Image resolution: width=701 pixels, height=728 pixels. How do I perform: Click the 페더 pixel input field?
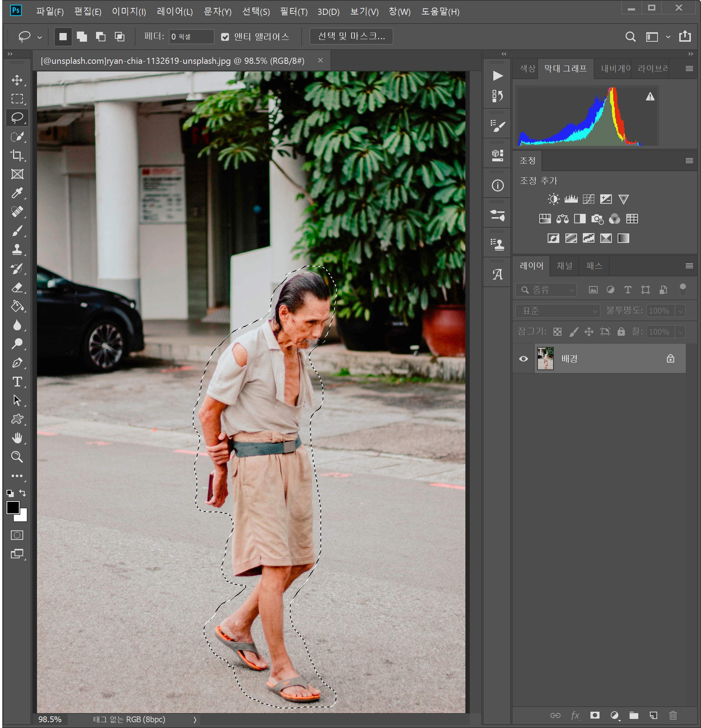(191, 37)
